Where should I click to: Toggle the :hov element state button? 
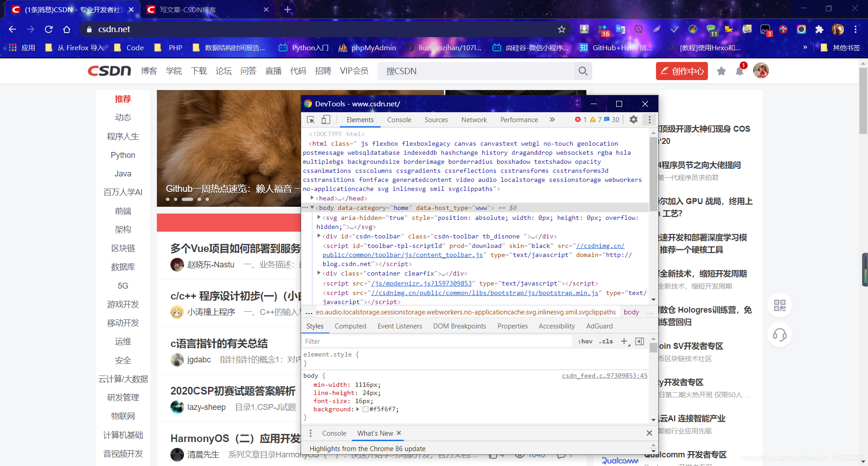(585, 342)
